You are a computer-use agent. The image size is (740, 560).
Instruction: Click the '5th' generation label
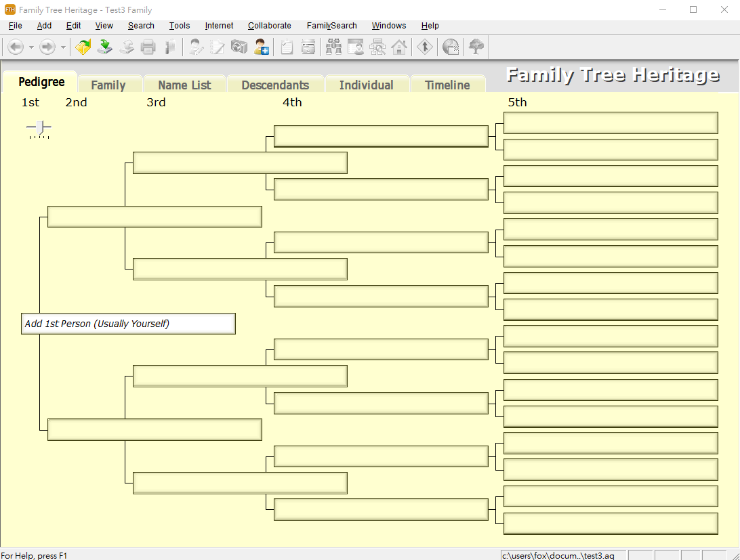click(x=517, y=102)
